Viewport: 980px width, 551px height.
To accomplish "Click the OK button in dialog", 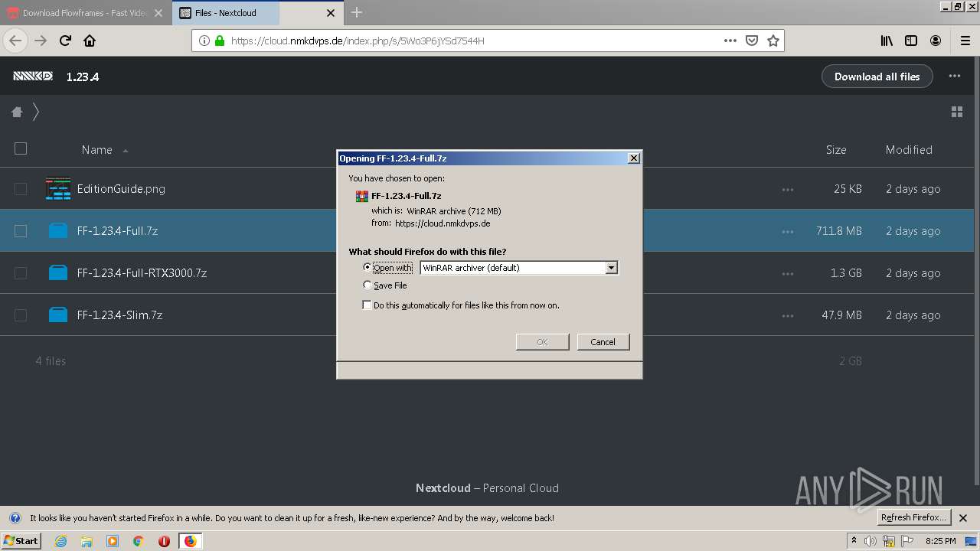I will coord(542,342).
